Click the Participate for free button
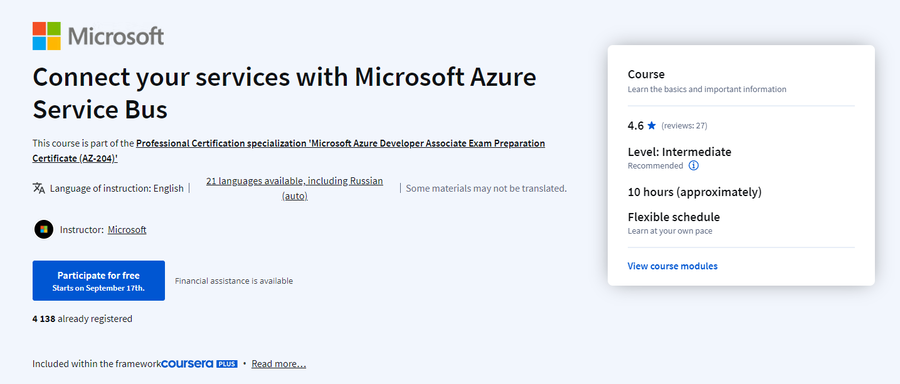The height and width of the screenshot is (384, 900). pyautogui.click(x=99, y=281)
